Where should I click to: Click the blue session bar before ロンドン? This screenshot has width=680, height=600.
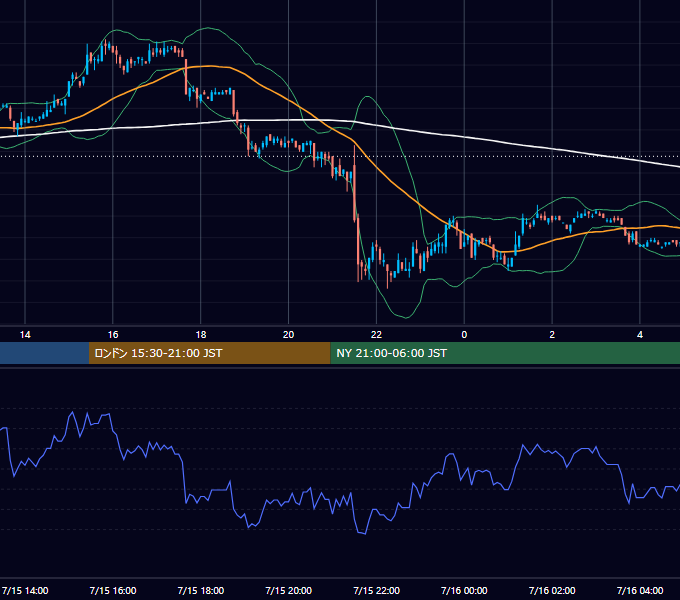tap(44, 353)
